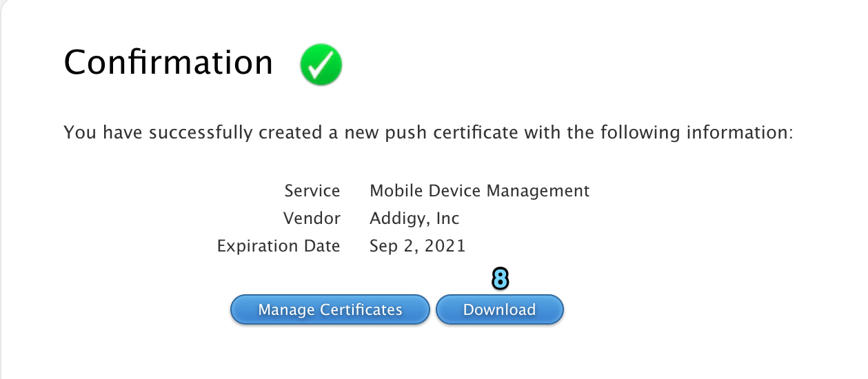
Task: Click the Addigy, Inc vendor name
Action: point(415,219)
